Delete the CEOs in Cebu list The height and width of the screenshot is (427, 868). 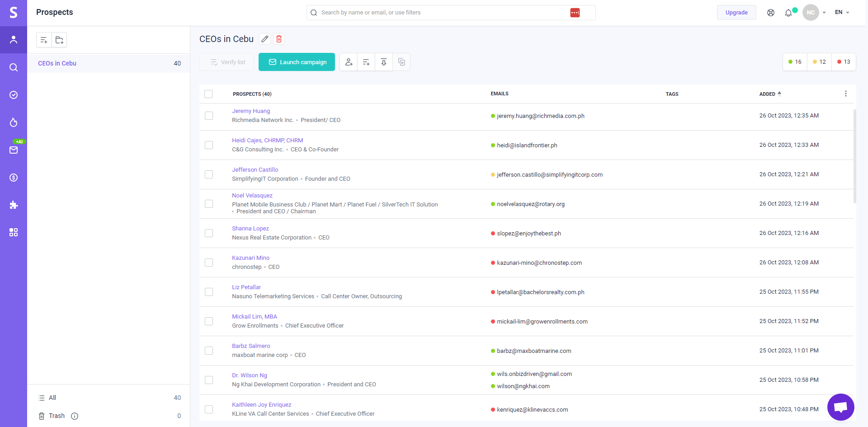click(x=279, y=39)
